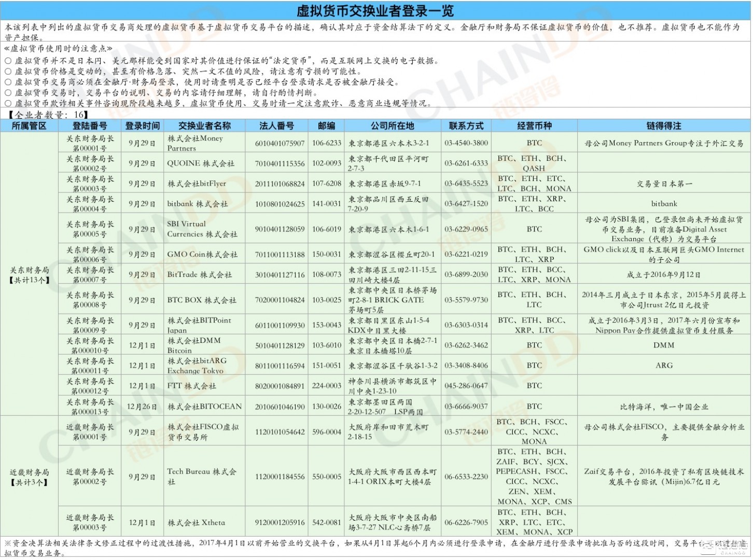Select the 近畿财务局【共计3个】 region cell
This screenshot has width=753, height=560.
click(29, 477)
